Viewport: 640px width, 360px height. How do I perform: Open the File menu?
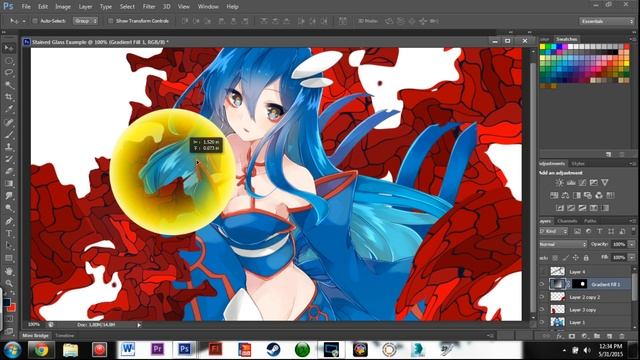pos(26,7)
